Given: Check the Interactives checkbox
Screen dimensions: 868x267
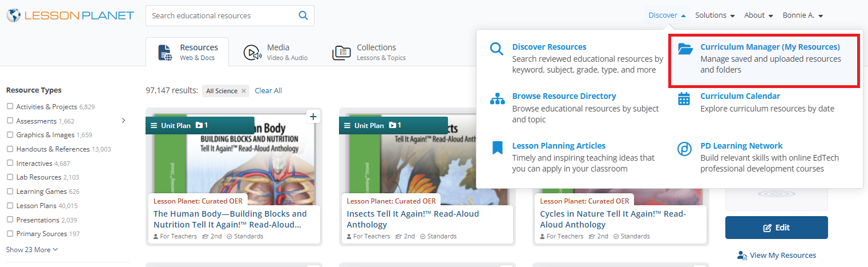Looking at the screenshot, I should click(10, 163).
